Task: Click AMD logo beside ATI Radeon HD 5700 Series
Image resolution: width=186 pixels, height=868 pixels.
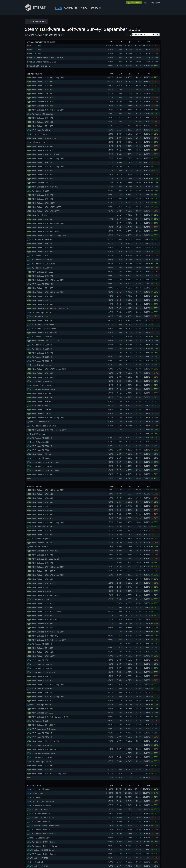Action: (x=28, y=818)
